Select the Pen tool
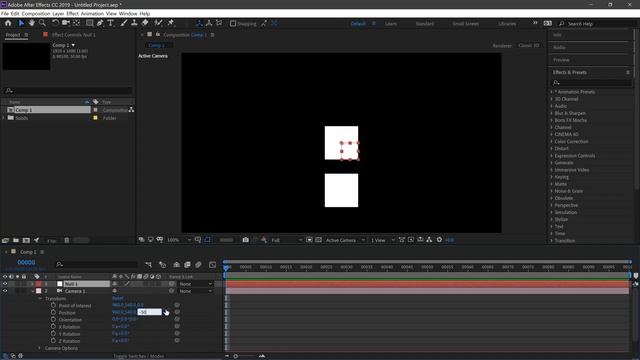The width and height of the screenshot is (640, 360). point(100,23)
